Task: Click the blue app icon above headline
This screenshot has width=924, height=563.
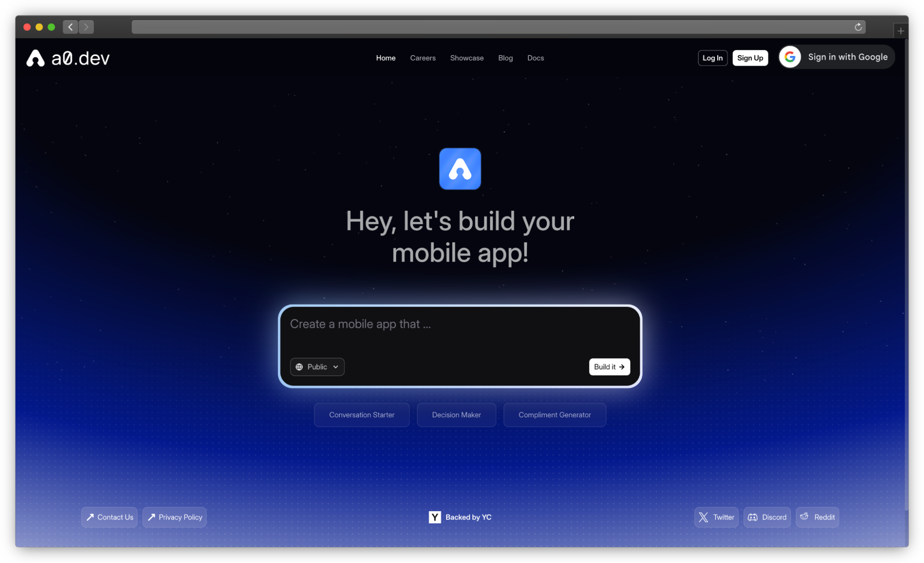Action: (x=459, y=169)
